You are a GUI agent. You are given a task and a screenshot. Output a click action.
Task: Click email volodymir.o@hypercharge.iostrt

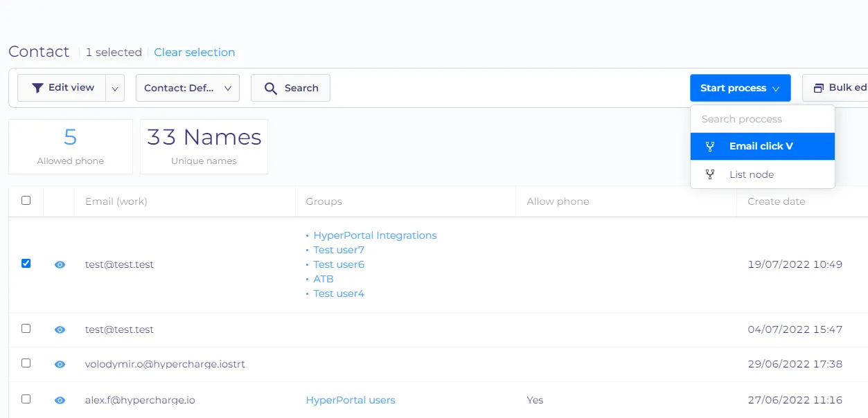165,364
